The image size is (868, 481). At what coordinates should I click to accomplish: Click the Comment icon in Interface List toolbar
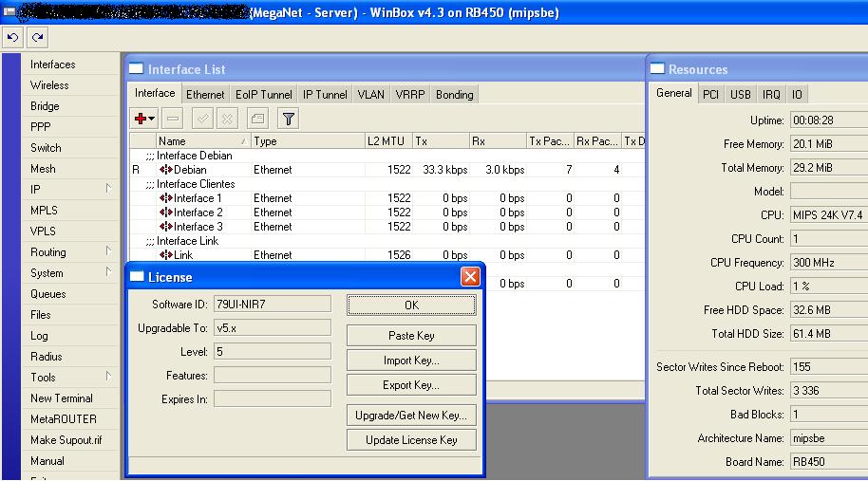(x=257, y=119)
